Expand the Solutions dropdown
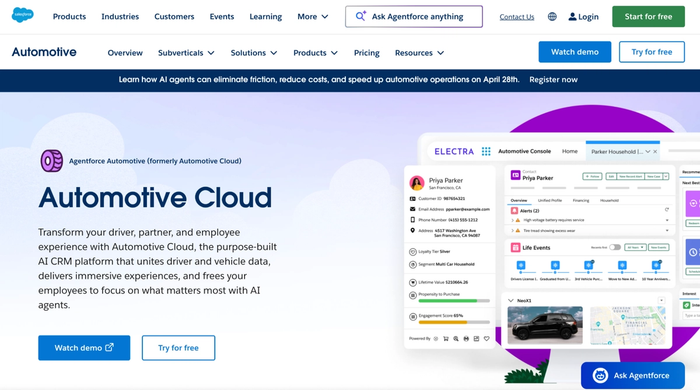700x390 pixels. (254, 53)
